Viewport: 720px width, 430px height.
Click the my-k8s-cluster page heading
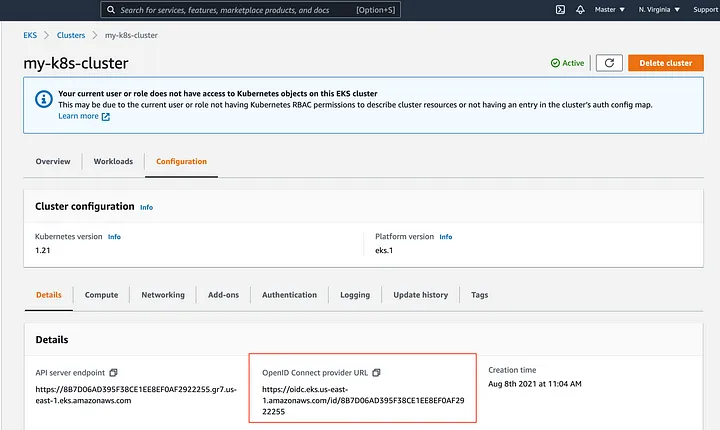point(76,63)
